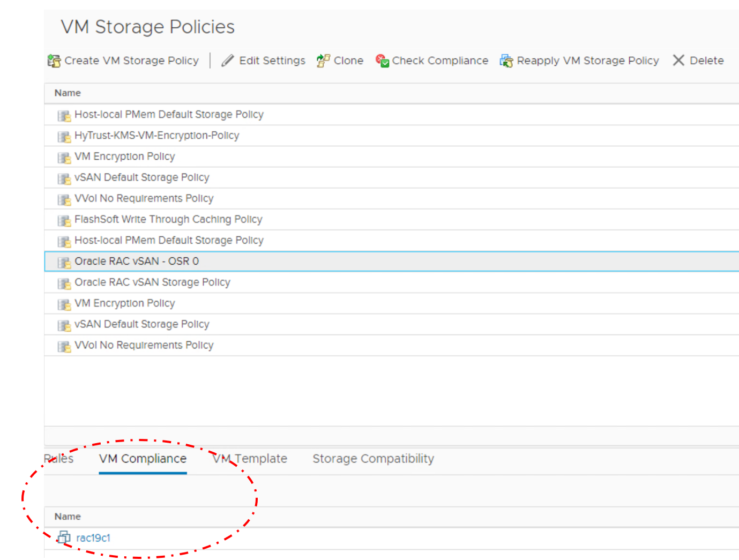This screenshot has height=560, width=739.
Task: Sort policies by the top Name column header
Action: click(68, 93)
